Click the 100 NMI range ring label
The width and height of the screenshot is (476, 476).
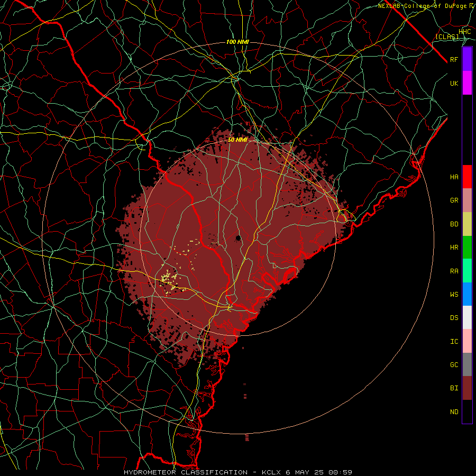[237, 42]
